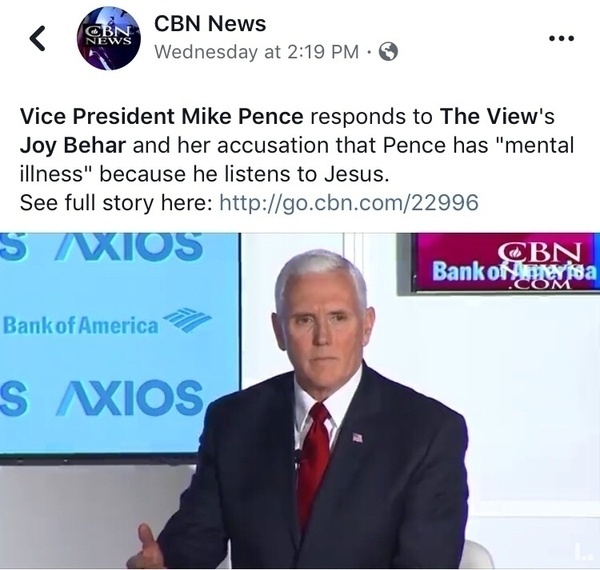Image resolution: width=600 pixels, height=570 pixels.
Task: Click the Joy Behar name in post
Action: pyautogui.click(x=73, y=145)
